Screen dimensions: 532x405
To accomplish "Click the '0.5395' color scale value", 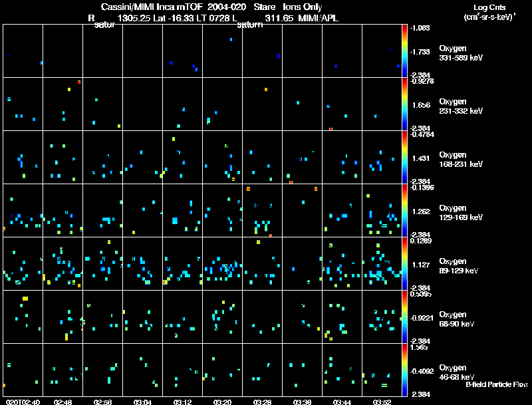I will tap(421, 294).
